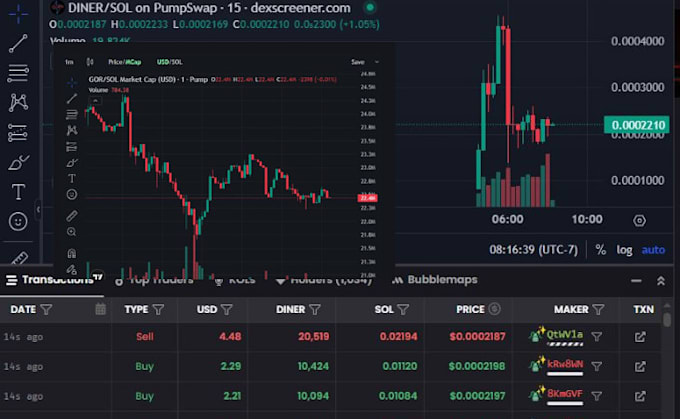This screenshot has height=419, width=680.
Task: Select the forecast/position tool in main sidebar
Action: 18,133
